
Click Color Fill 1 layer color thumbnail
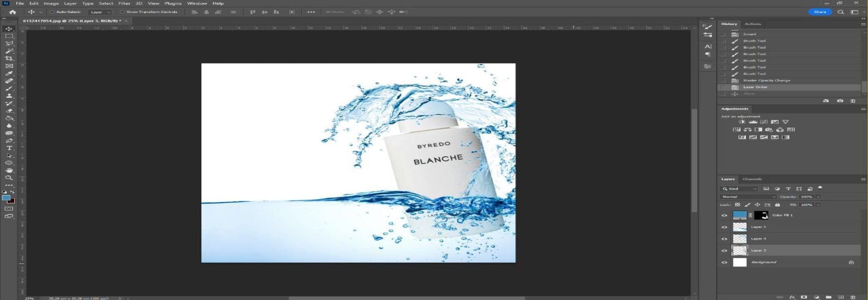tap(740, 216)
